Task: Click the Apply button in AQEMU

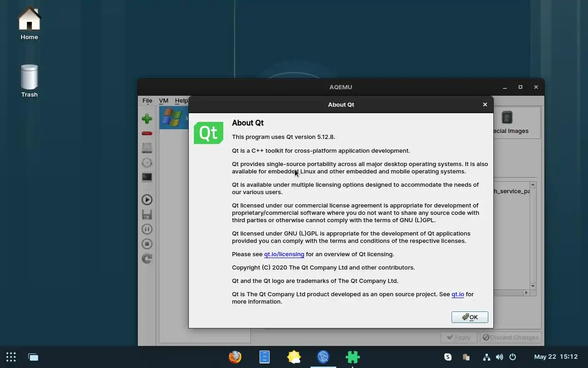Action: [459, 337]
